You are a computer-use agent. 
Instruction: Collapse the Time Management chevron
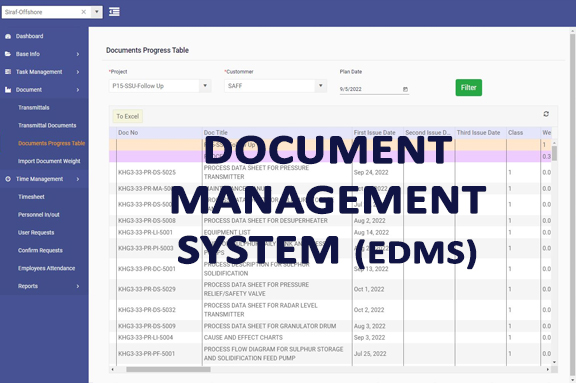click(x=78, y=179)
